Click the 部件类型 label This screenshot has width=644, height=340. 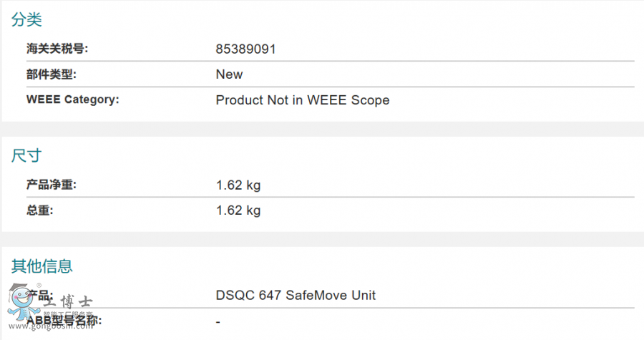(52, 74)
